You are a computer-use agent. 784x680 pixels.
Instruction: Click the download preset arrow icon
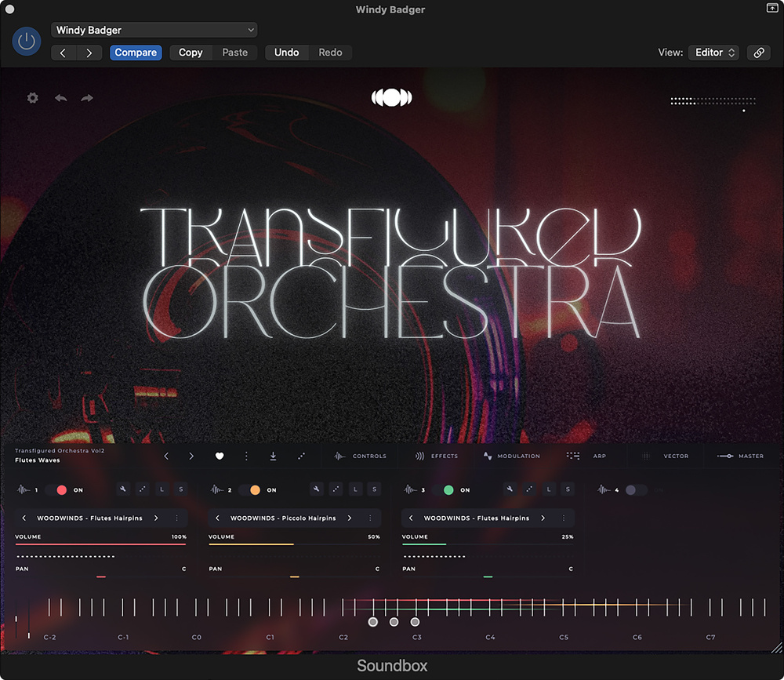pos(273,456)
